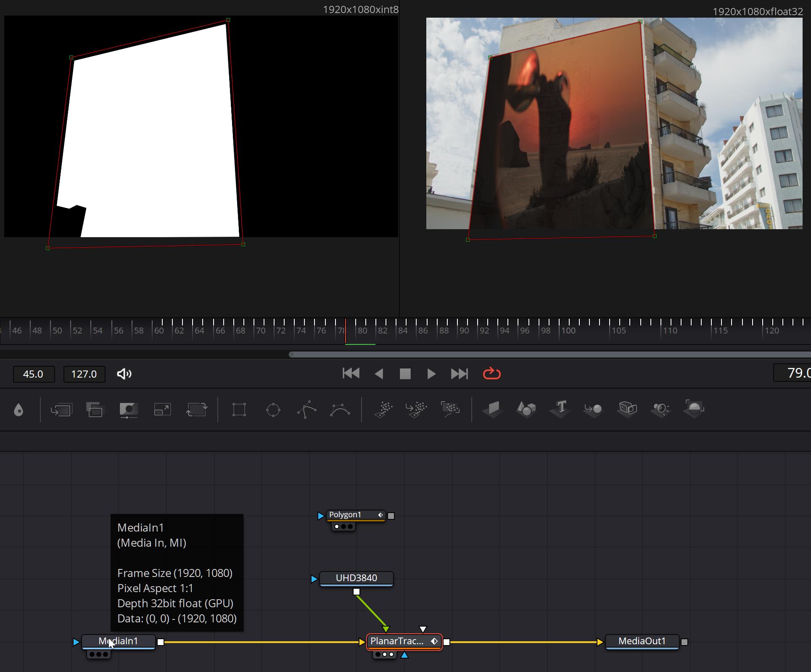Add a Text 3D node
The image size is (811, 672).
point(560,409)
